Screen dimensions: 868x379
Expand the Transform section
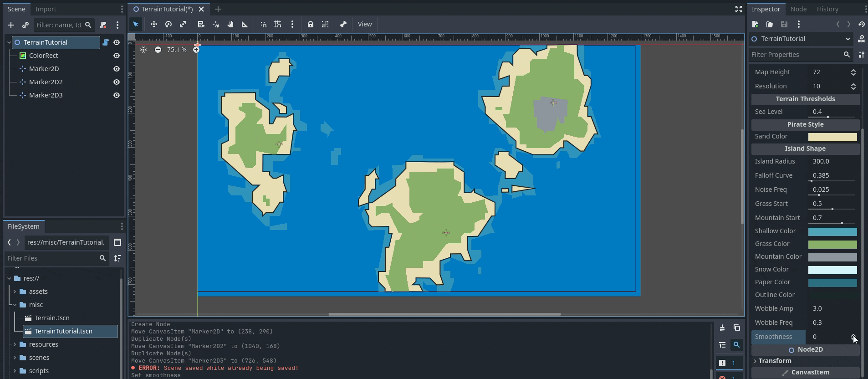[775, 361]
